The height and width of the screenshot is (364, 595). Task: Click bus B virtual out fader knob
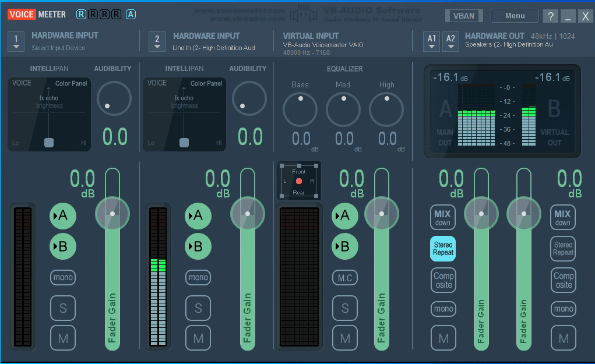[524, 214]
